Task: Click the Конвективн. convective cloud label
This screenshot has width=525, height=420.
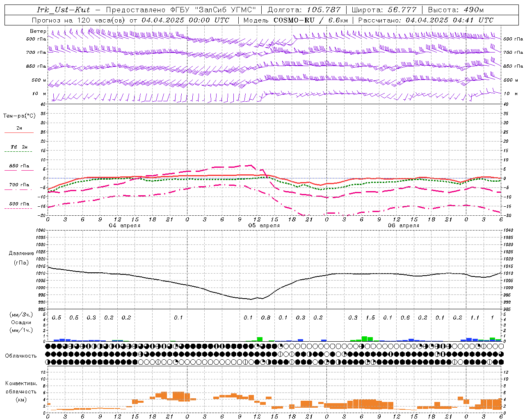Action: pyautogui.click(x=21, y=383)
